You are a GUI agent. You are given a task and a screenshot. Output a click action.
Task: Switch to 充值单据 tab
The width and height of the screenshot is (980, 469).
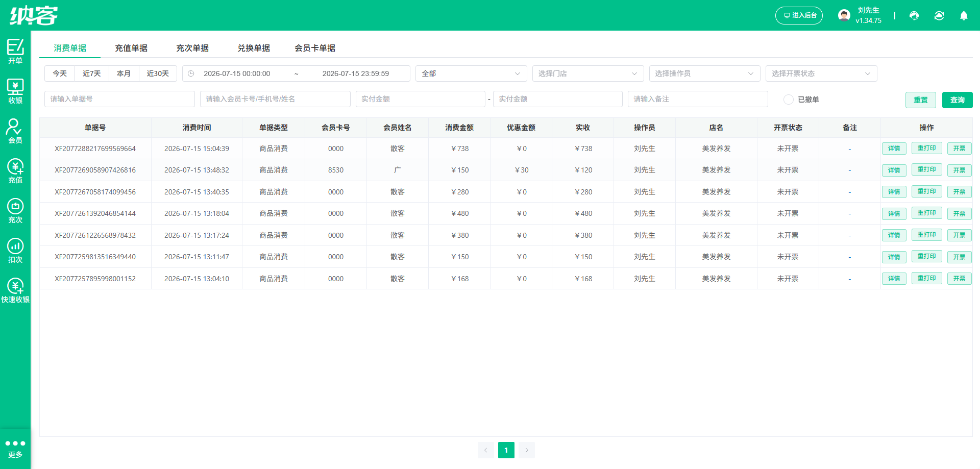click(x=131, y=48)
